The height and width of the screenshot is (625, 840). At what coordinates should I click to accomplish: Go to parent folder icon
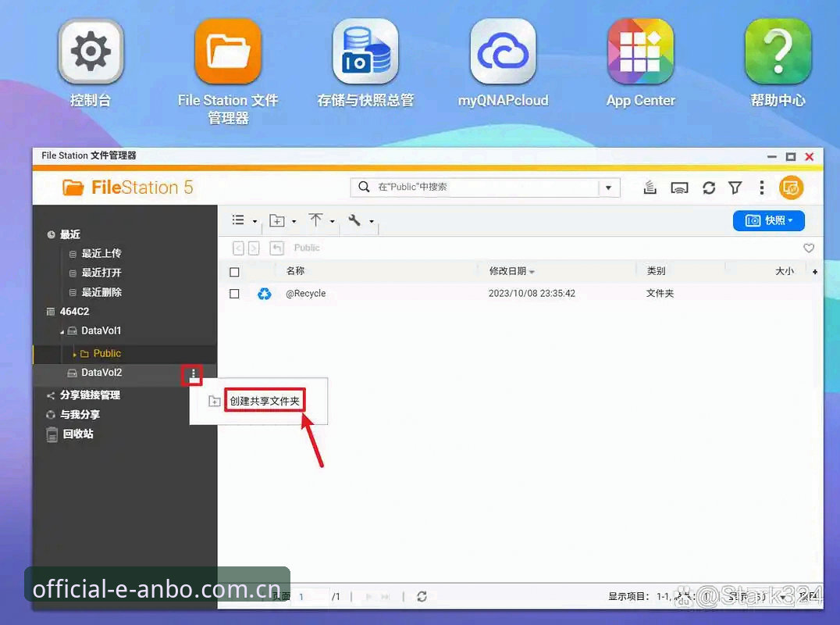coord(276,248)
